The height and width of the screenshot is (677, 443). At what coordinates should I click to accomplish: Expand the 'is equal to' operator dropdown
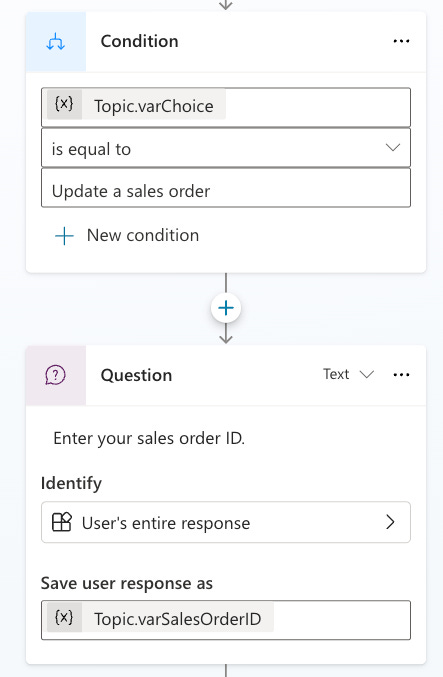coord(226,148)
